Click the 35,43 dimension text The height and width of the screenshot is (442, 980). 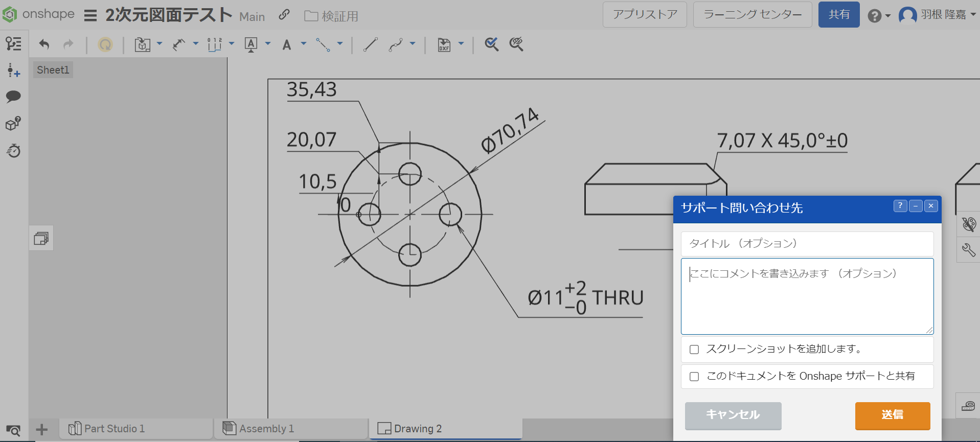point(311,90)
